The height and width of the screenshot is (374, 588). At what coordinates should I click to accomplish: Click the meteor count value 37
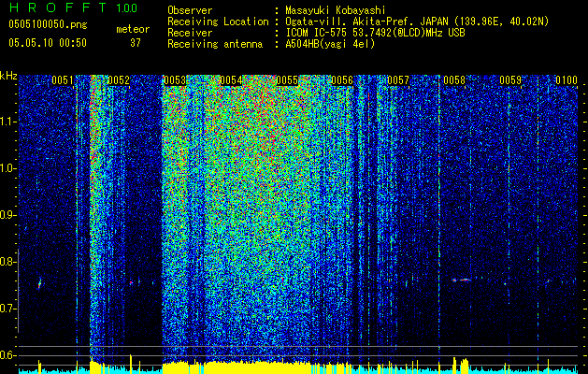click(136, 43)
